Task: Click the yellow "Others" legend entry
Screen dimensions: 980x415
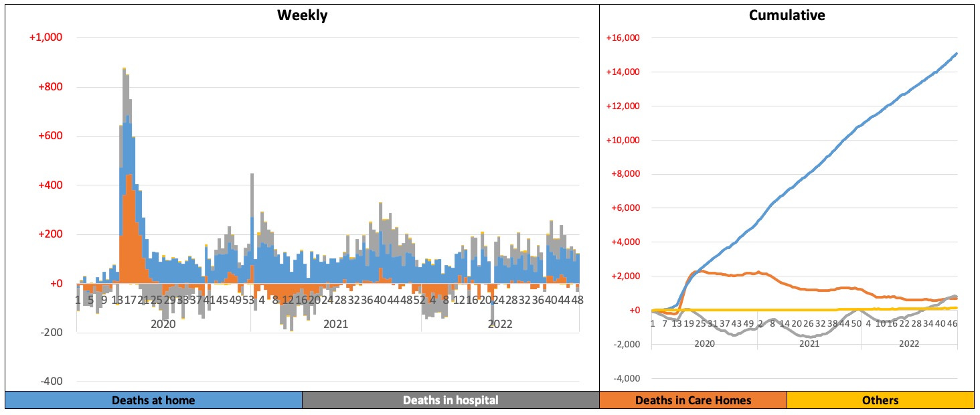Action: [880, 400]
